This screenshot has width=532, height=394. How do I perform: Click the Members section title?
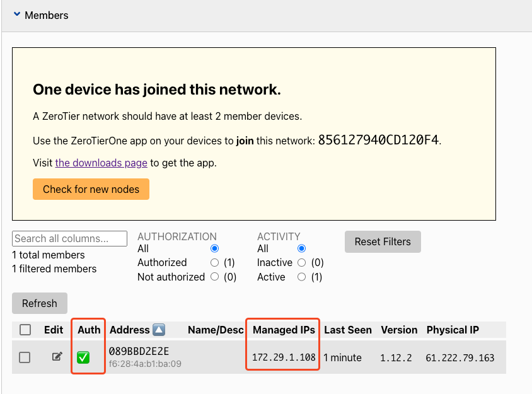(x=47, y=15)
